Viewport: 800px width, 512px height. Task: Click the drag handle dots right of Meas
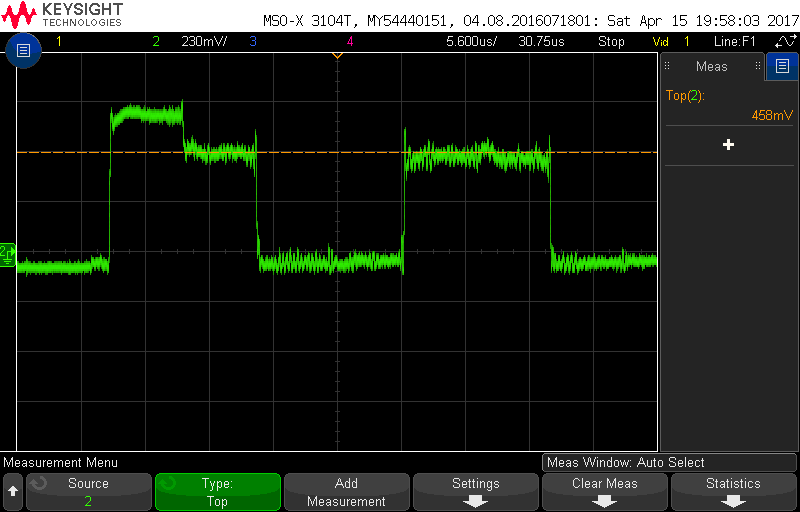point(758,65)
